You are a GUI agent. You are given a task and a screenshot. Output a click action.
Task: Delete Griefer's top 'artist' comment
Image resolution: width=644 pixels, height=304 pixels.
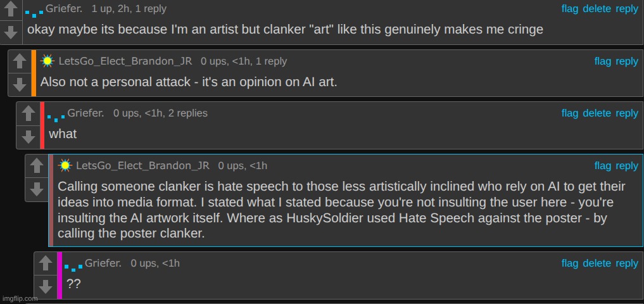597,9
